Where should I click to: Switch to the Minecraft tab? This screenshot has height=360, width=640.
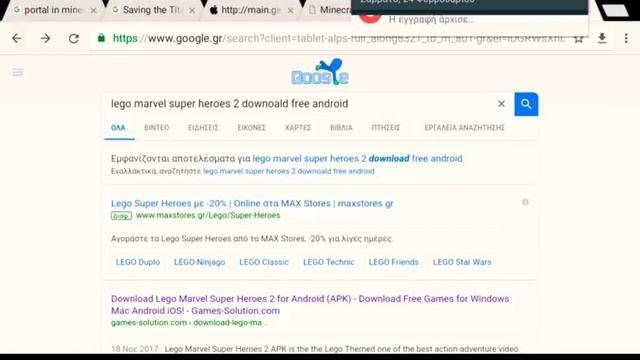[x=330, y=10]
